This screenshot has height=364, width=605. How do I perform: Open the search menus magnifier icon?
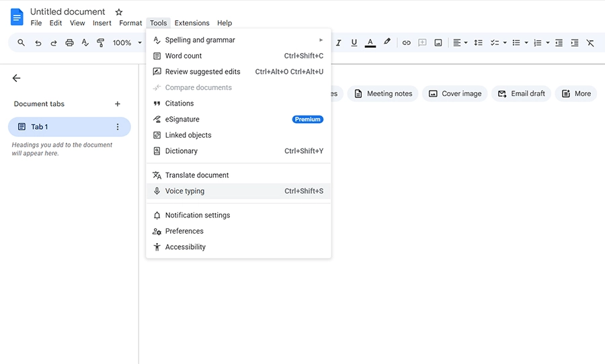click(x=22, y=43)
